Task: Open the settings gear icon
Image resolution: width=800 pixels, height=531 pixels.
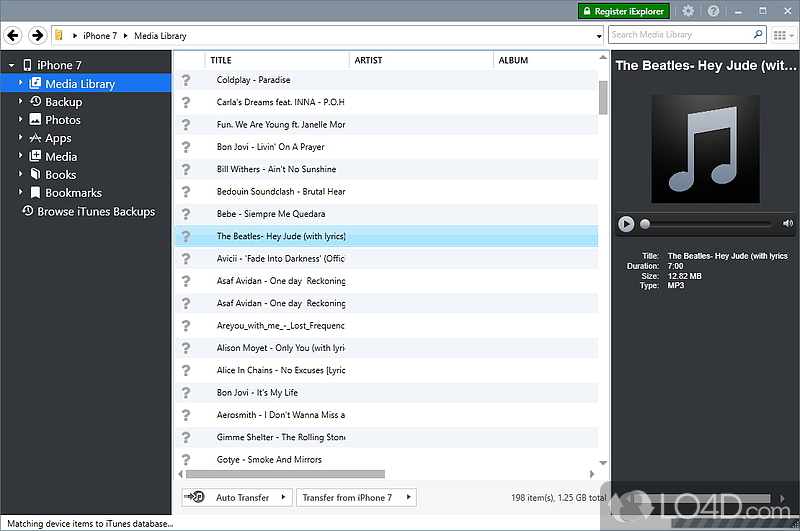Action: coord(687,11)
